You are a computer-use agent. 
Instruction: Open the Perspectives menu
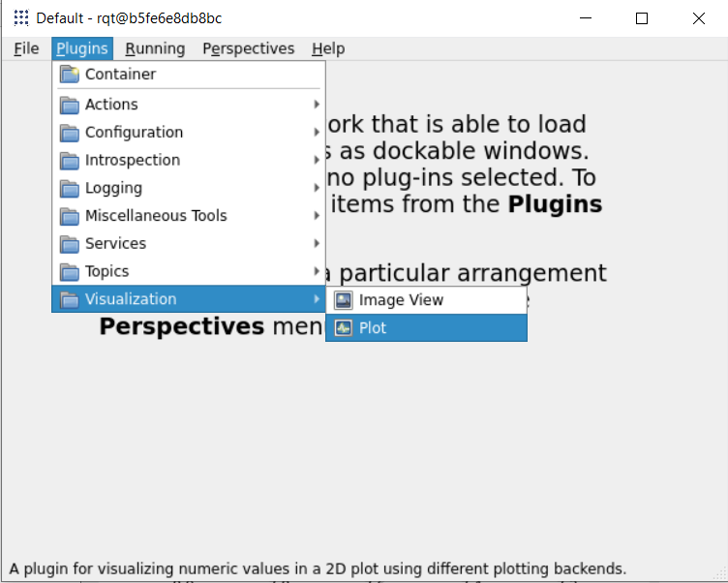249,48
